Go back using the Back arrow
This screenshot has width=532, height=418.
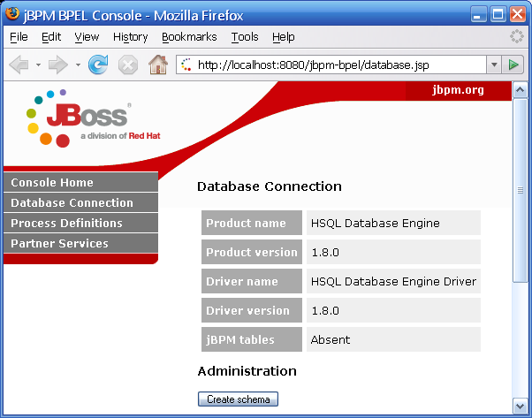point(19,65)
